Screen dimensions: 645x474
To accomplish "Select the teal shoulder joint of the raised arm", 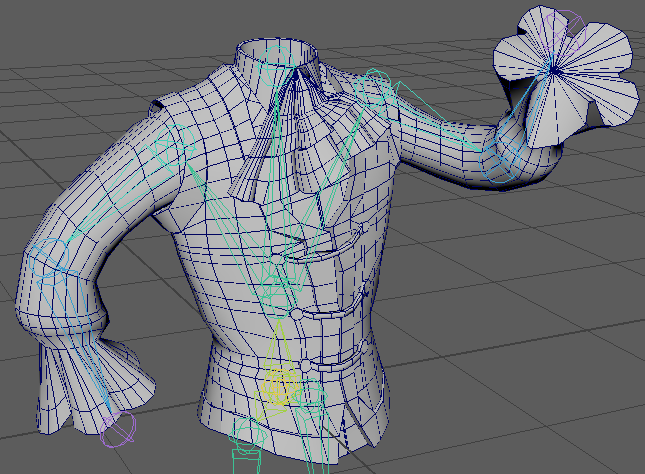I will coord(374,89).
